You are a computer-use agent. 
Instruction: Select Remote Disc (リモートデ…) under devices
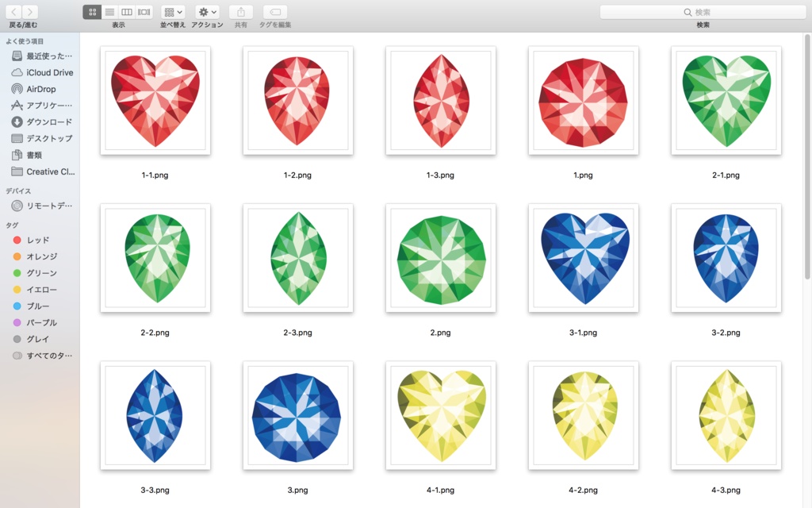[x=41, y=206]
